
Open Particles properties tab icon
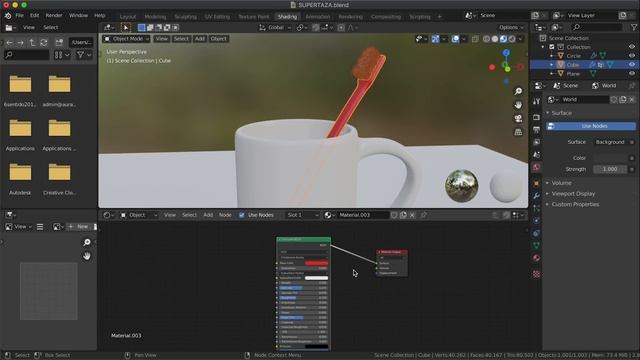[x=536, y=209]
